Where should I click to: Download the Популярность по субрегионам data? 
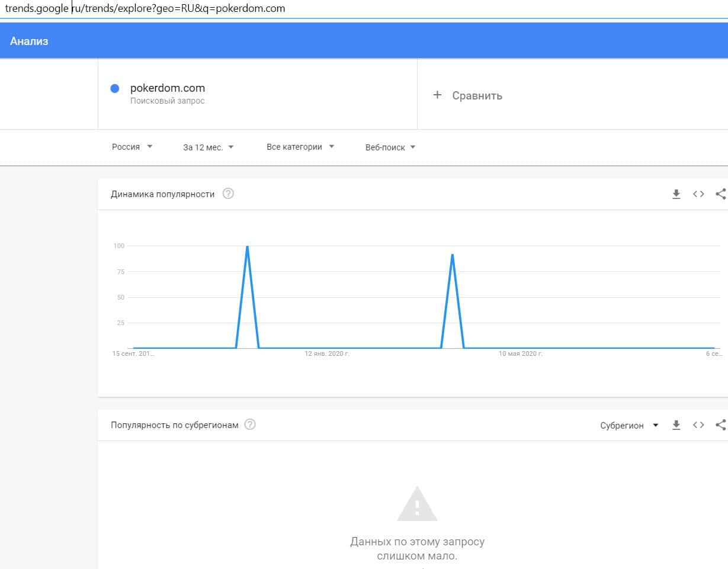676,425
